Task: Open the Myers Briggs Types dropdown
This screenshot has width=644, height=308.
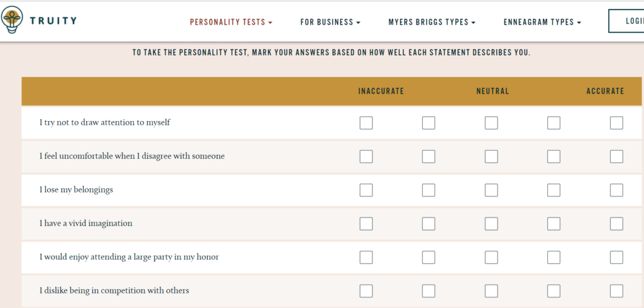Action: click(431, 22)
